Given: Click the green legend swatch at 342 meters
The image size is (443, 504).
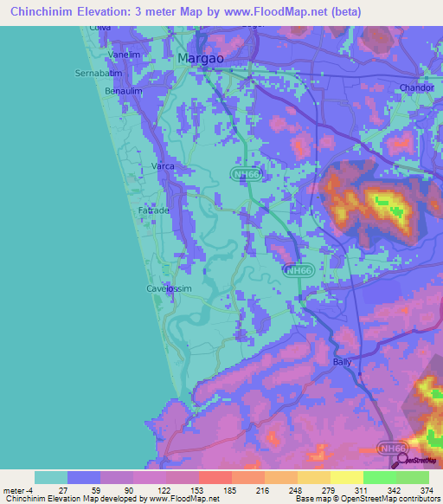Looking at the screenshot, I should click(x=413, y=478).
